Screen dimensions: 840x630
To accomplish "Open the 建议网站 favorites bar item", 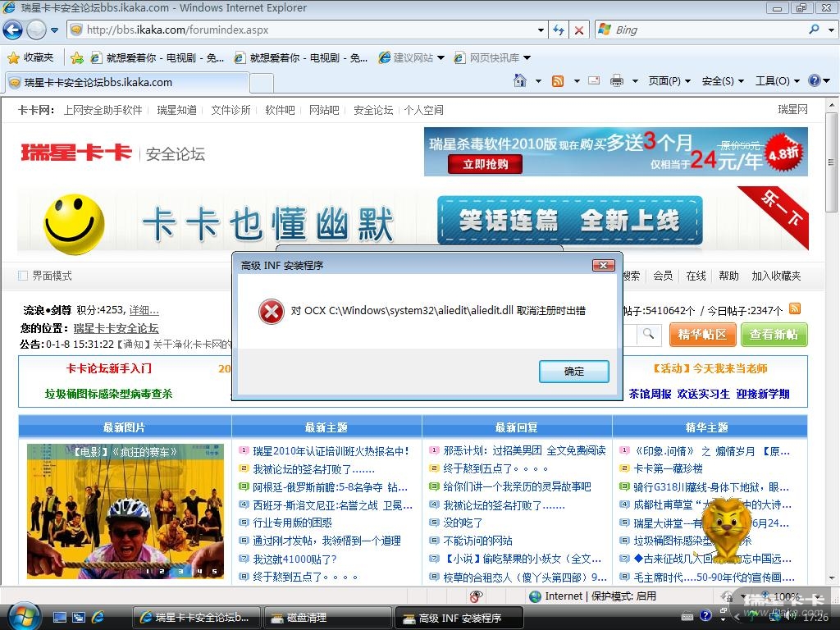I will point(411,57).
